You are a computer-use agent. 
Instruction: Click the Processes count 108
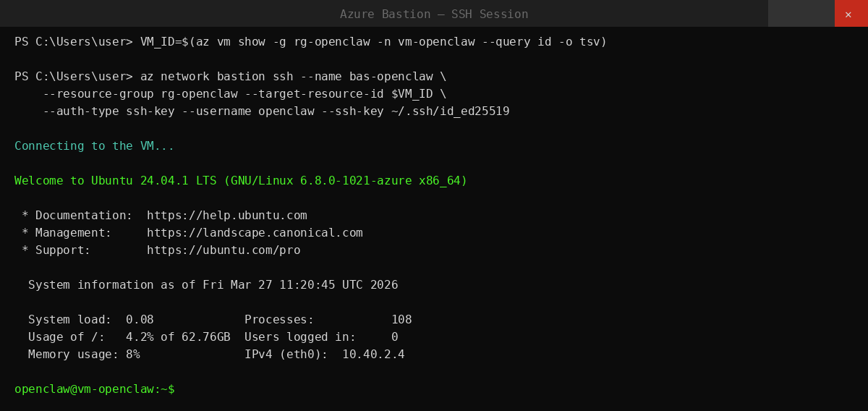tap(401, 320)
